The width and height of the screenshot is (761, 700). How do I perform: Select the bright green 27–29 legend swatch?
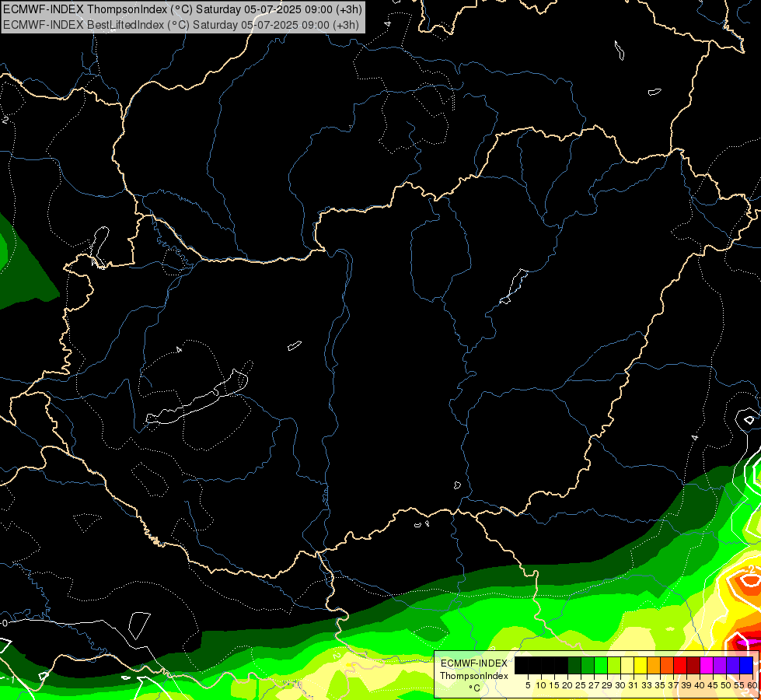point(601,665)
